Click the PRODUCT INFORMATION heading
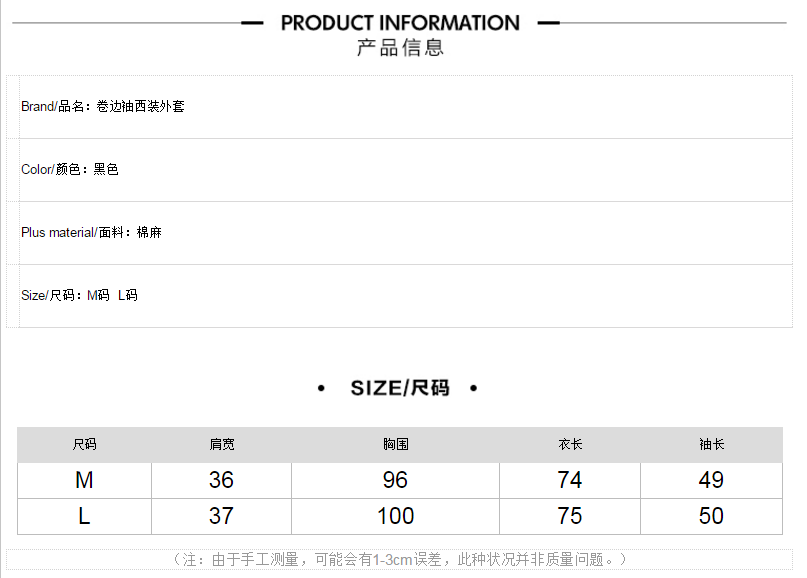Screen dimensions: 807x578 point(400,23)
